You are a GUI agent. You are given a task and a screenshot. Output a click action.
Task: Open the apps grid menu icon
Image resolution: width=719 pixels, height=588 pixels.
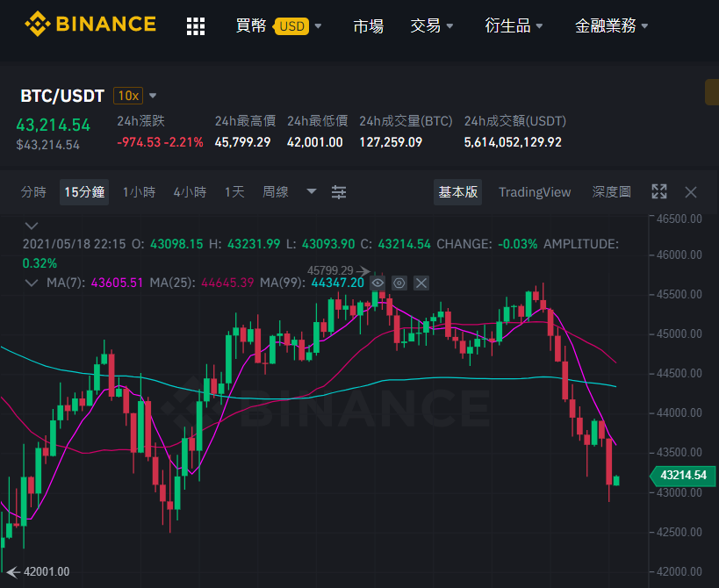point(196,26)
